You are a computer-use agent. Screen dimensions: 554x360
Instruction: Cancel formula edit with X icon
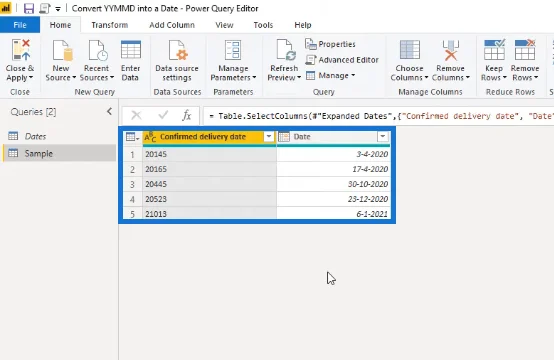click(x=136, y=115)
